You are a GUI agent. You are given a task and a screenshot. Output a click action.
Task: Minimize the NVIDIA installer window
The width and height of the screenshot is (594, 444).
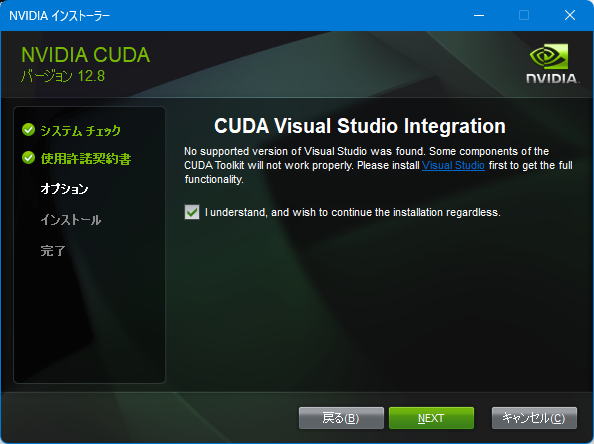coord(479,16)
